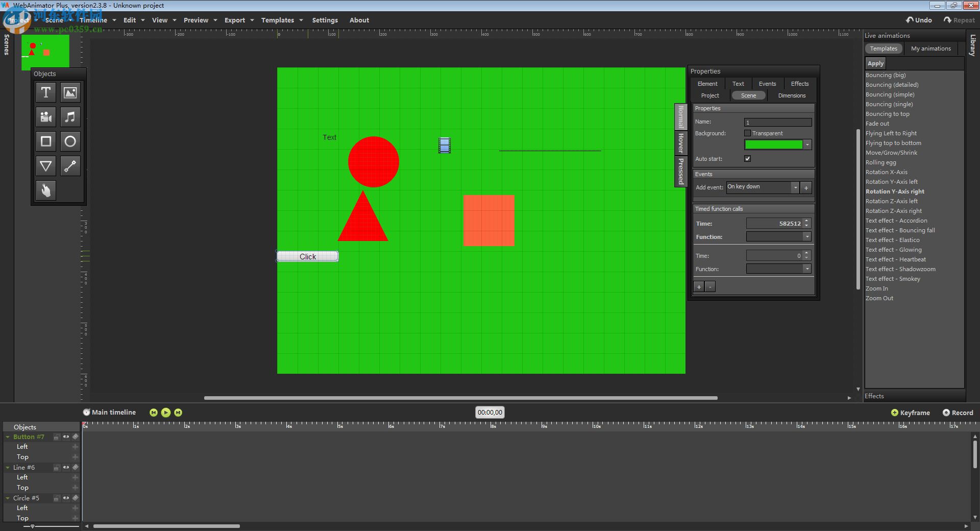Switch to the Events tab
Image resolution: width=980 pixels, height=531 pixels.
coord(767,83)
